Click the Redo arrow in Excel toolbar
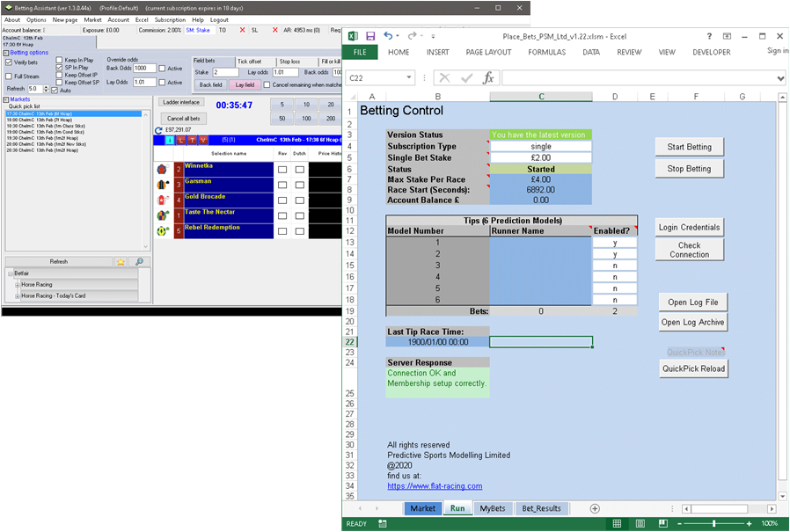The height and width of the screenshot is (532, 790). [412, 36]
